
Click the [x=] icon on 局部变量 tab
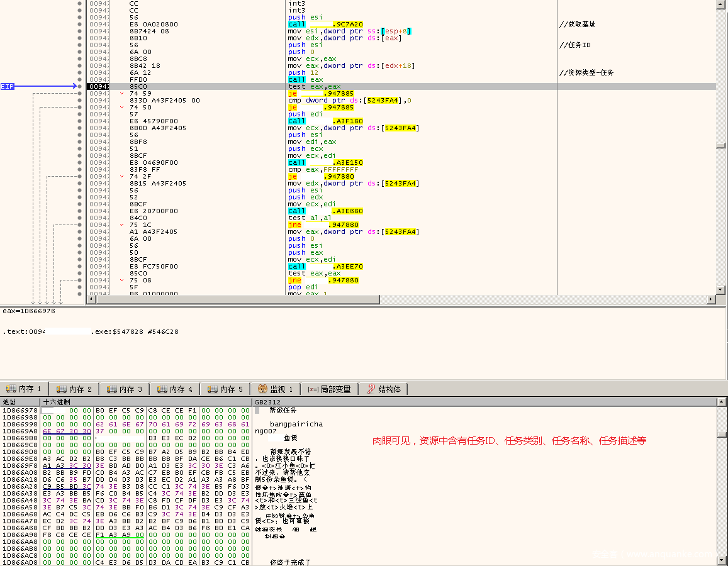pos(313,389)
